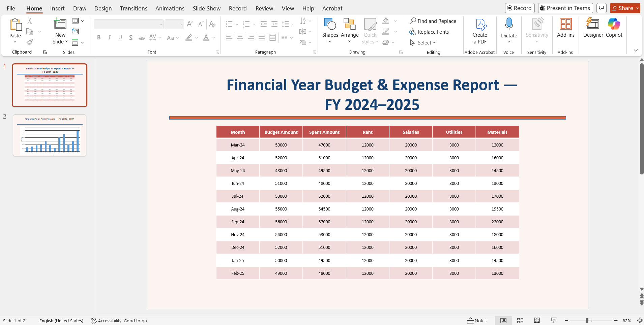
Task: Start Slide Show from status bar
Action: point(554,321)
